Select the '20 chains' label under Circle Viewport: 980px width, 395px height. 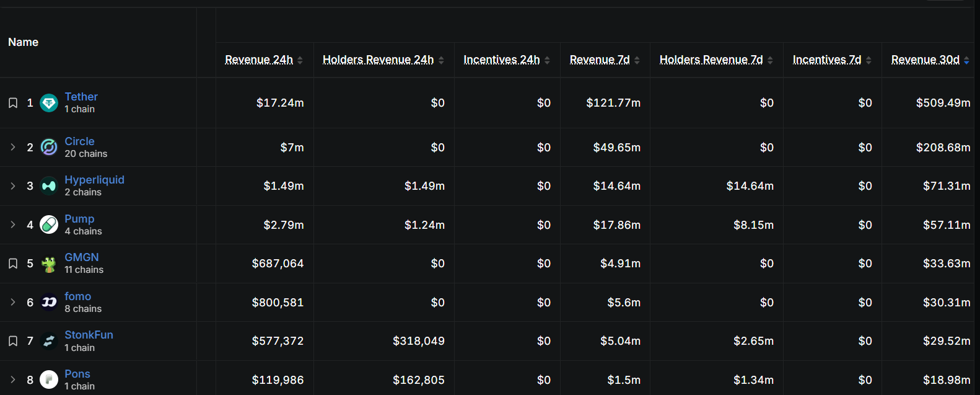(x=86, y=154)
